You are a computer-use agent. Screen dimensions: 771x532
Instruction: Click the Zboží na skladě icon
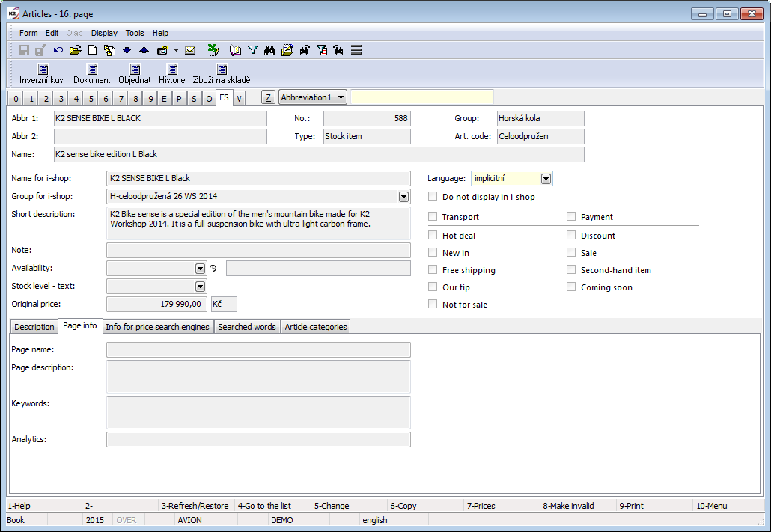222,73
